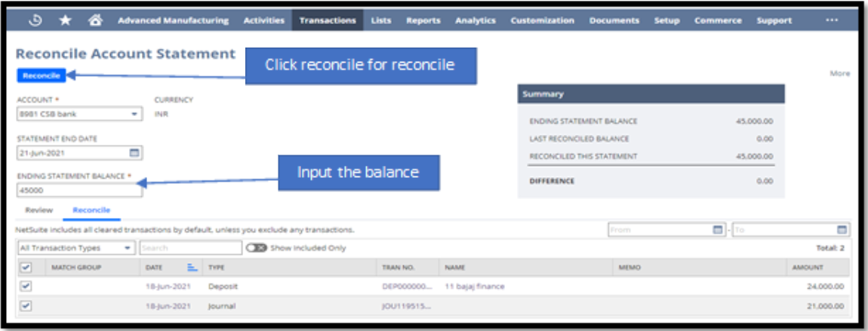Screen dimensions: 868x331
Task: Toggle the select-all header checkbox
Action: point(26,267)
